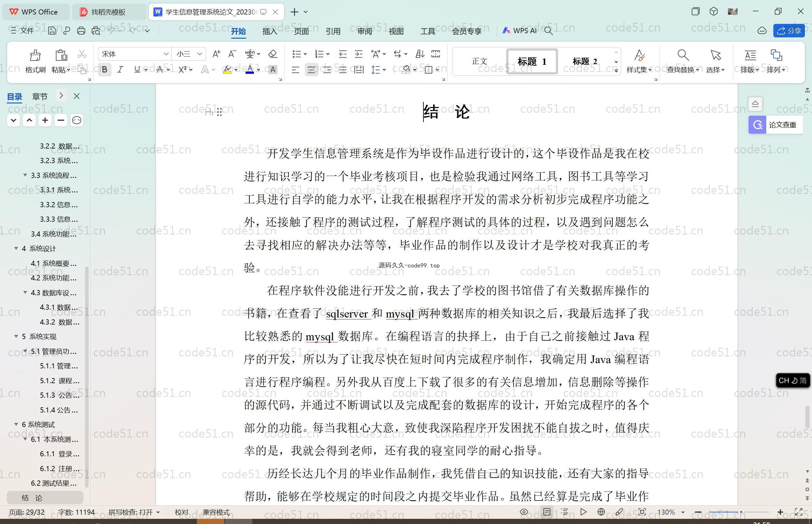Viewport: 812px width, 524px height.
Task: Collapse the 6 系统测试 outline node
Action: [x=16, y=424]
